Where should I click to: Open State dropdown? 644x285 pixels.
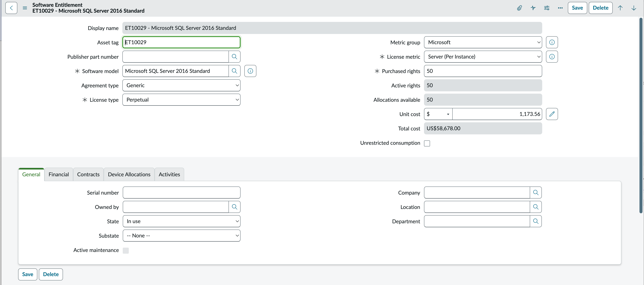[182, 221]
